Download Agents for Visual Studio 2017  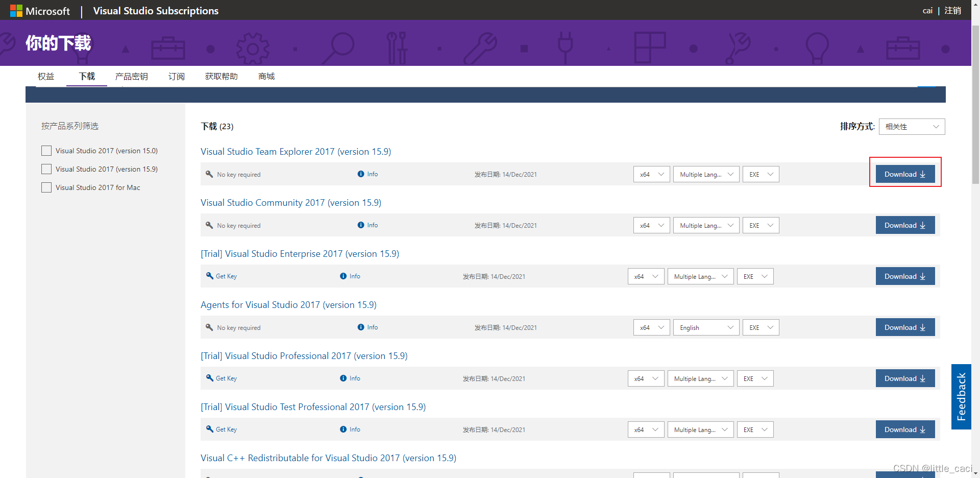905,327
